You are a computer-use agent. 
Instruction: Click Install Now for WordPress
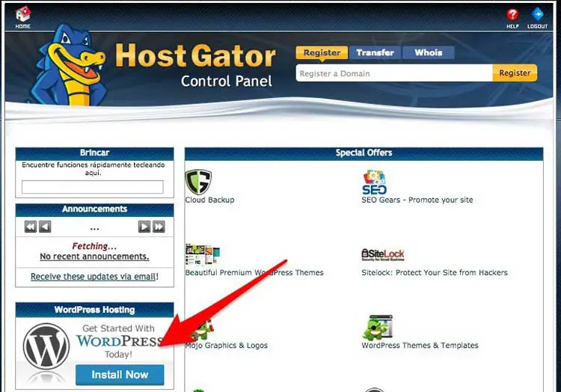pyautogui.click(x=120, y=375)
